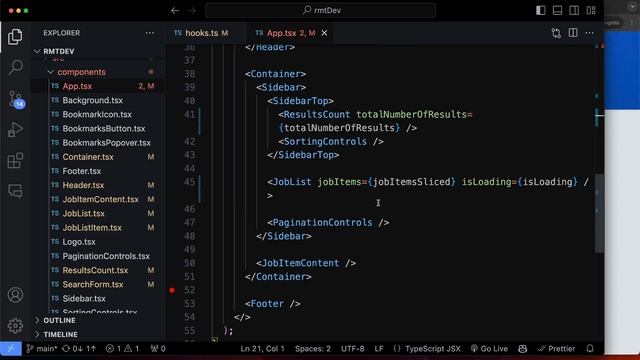Open the Customize Layout icon

pos(591,11)
